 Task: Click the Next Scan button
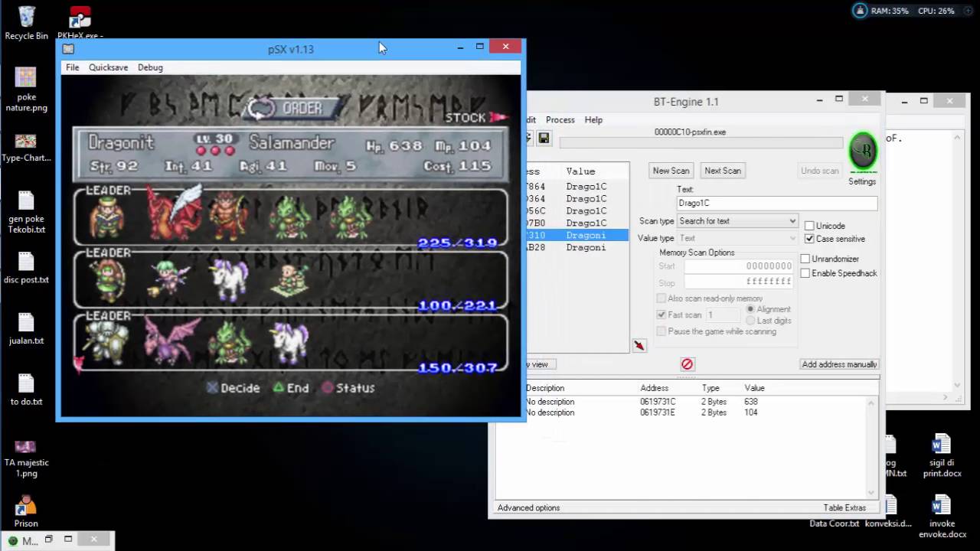pyautogui.click(x=723, y=171)
